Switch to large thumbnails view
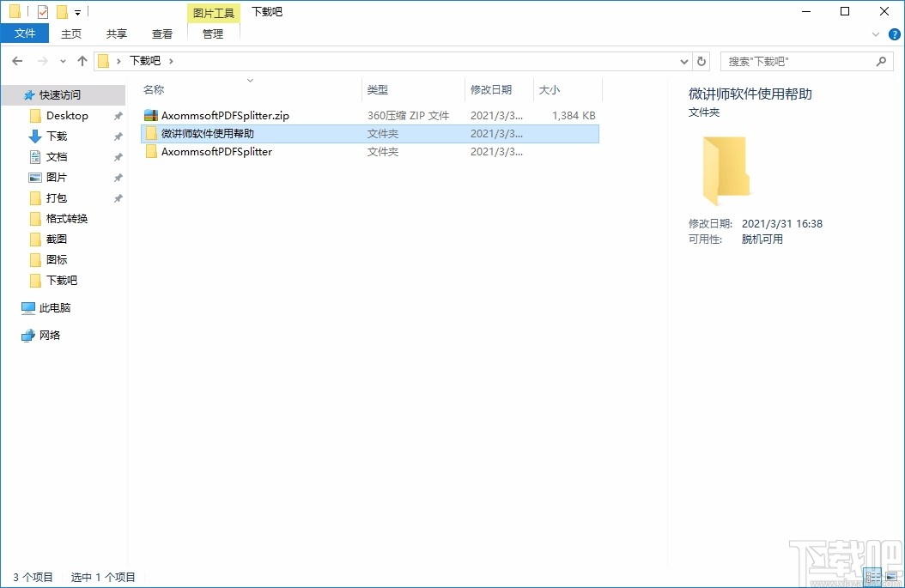This screenshot has height=588, width=905. (x=892, y=576)
